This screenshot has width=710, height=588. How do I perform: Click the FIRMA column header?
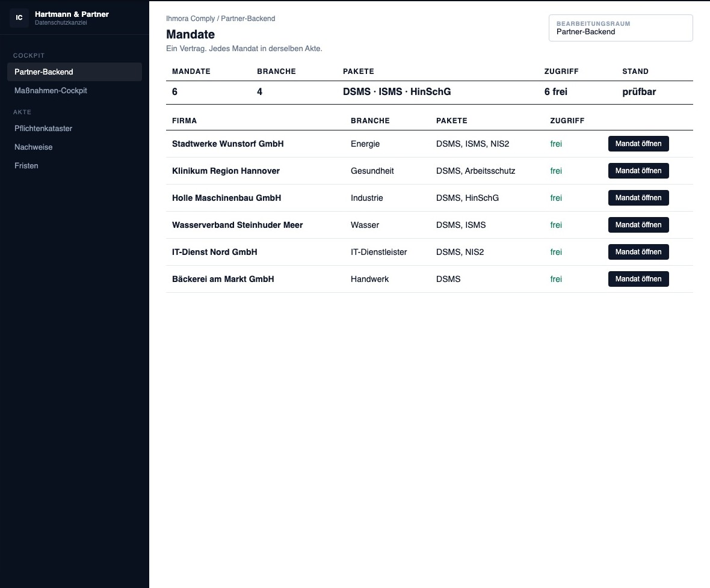[x=184, y=121]
